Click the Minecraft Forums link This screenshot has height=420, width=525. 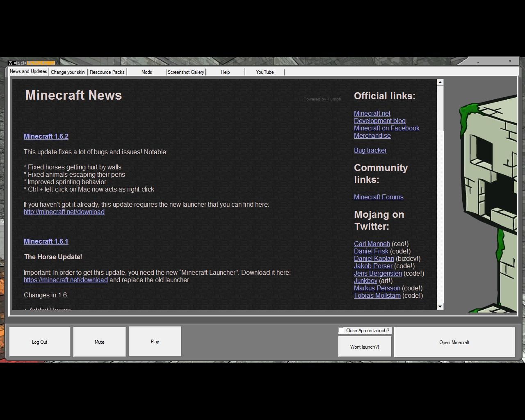coord(379,197)
